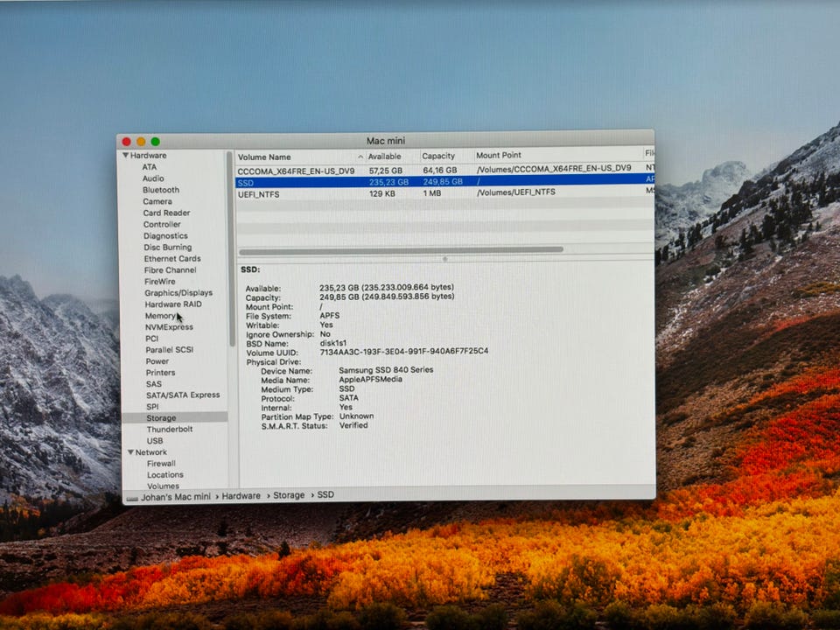840x630 pixels.
Task: Select Controller in the sidebar
Action: [162, 225]
